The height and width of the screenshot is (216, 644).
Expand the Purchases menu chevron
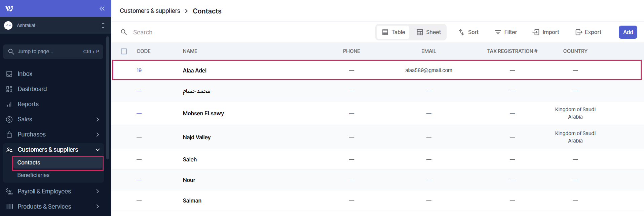(98, 134)
